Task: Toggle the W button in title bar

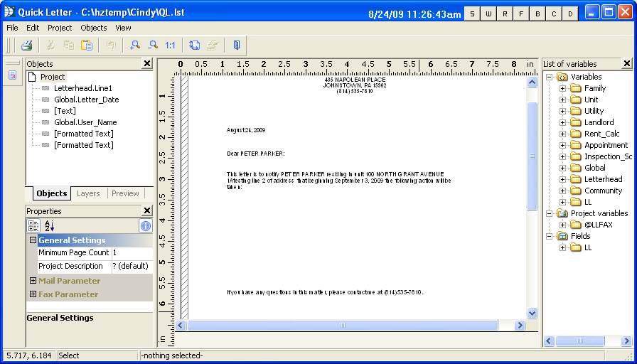Action: click(488, 14)
